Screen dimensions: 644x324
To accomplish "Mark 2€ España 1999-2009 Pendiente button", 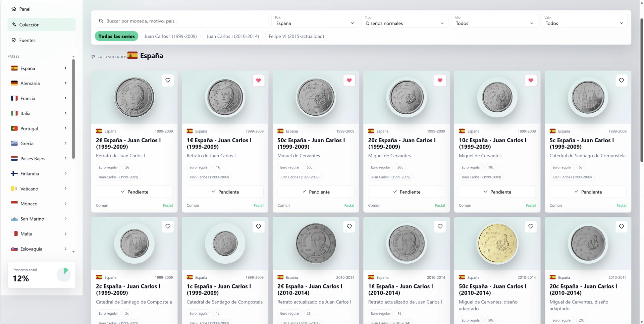I will pyautogui.click(x=134, y=192).
